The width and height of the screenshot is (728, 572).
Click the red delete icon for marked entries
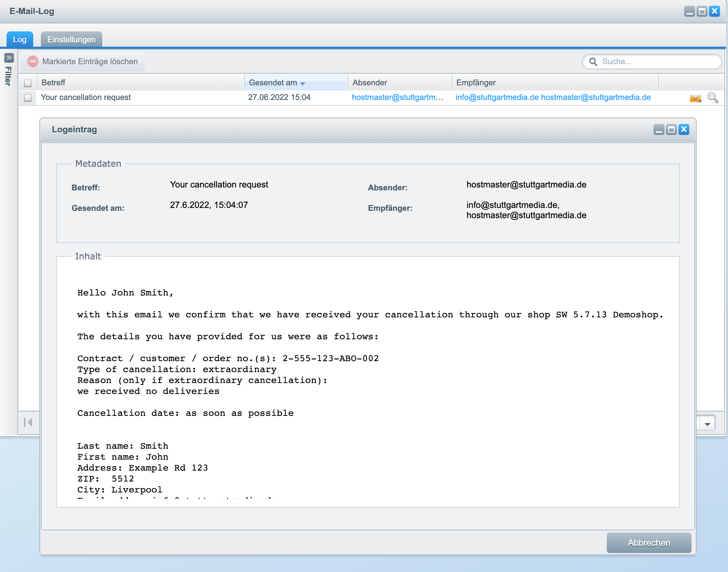tap(32, 61)
